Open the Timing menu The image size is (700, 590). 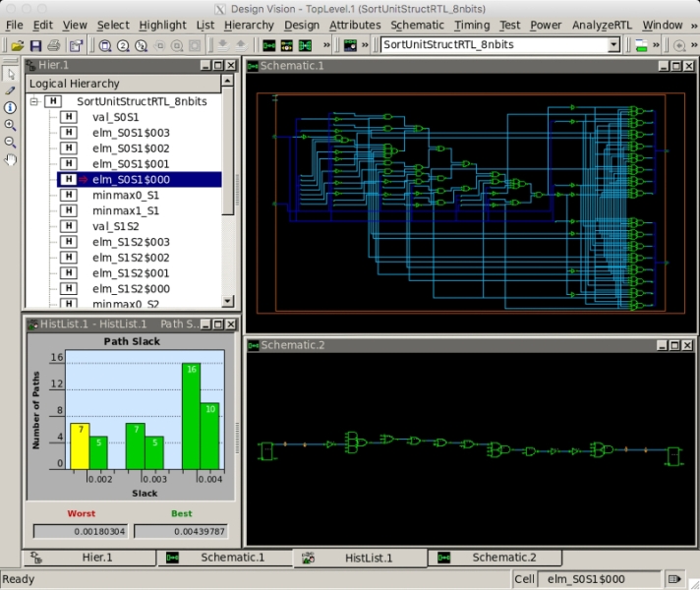[472, 25]
